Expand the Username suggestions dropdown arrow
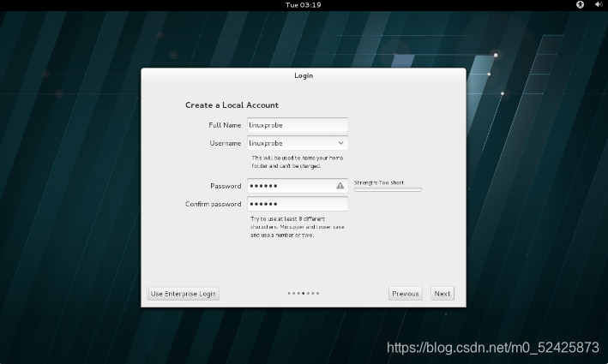 click(340, 143)
